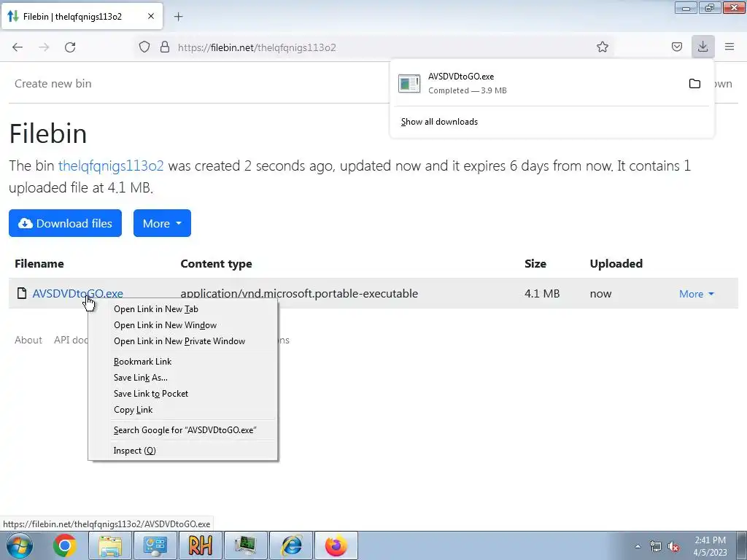
Task: Click the Content type column header
Action: (216, 264)
